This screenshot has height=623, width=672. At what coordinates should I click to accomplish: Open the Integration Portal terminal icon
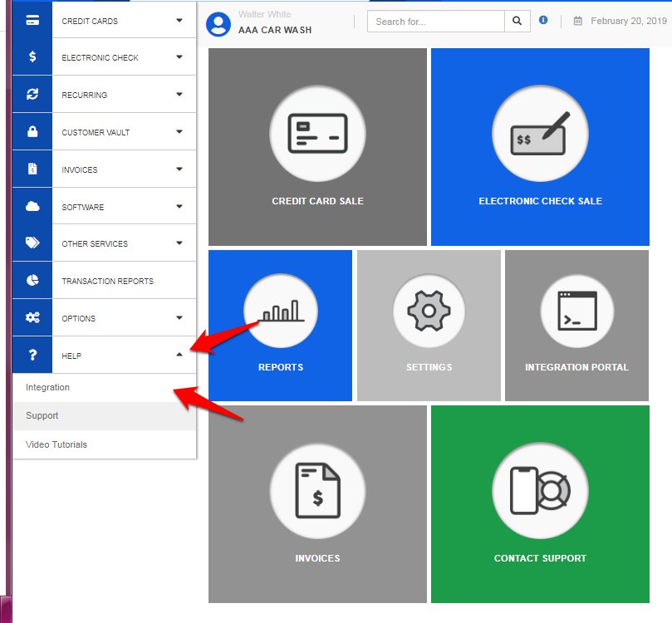(x=576, y=311)
